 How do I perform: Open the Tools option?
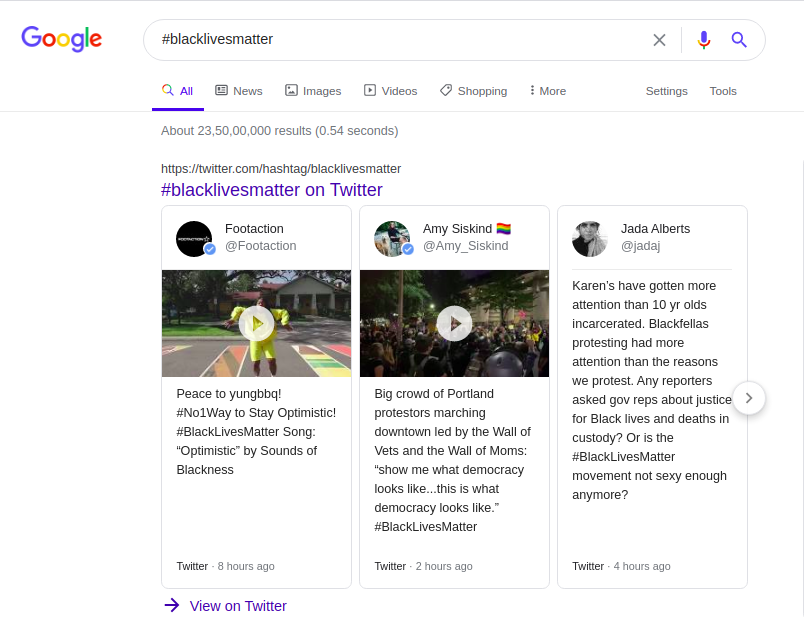(723, 91)
